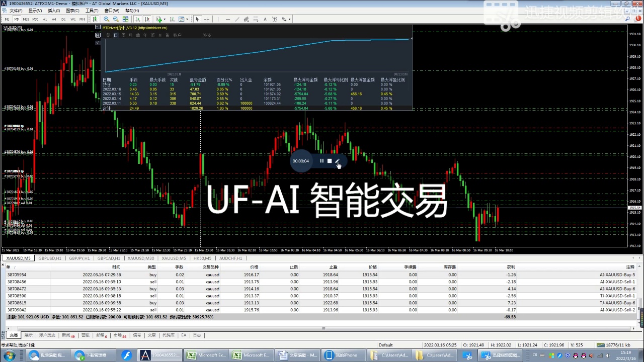This screenshot has width=644, height=362.
Task: Select the text A drawing tool
Action: coord(265,19)
